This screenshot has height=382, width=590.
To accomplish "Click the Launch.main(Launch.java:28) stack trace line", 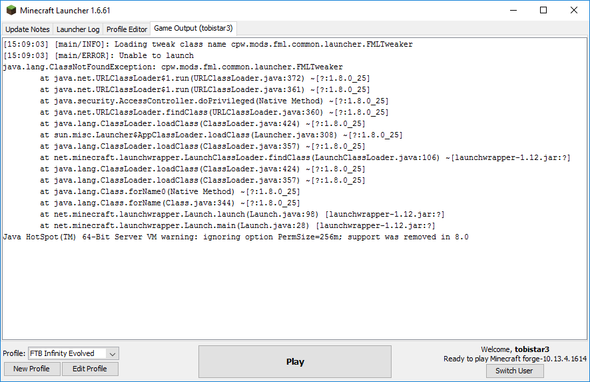I will click(237, 226).
